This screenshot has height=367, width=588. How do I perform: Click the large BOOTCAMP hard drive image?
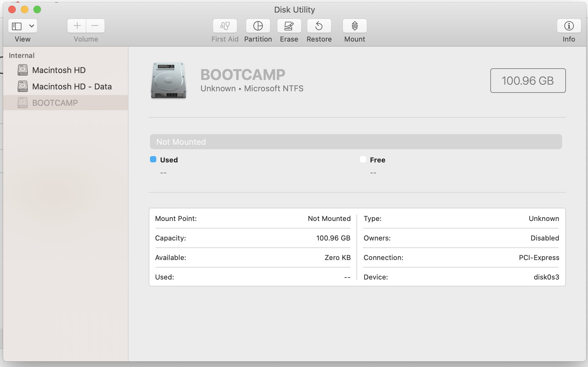169,81
